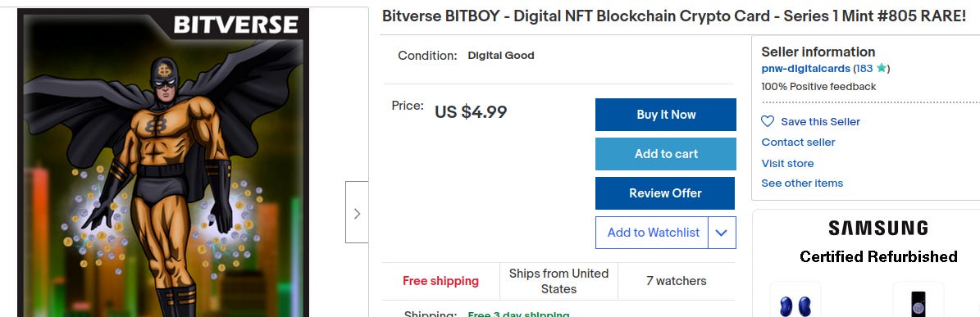Visit the seller's store
The image size is (980, 317).
pyautogui.click(x=787, y=164)
